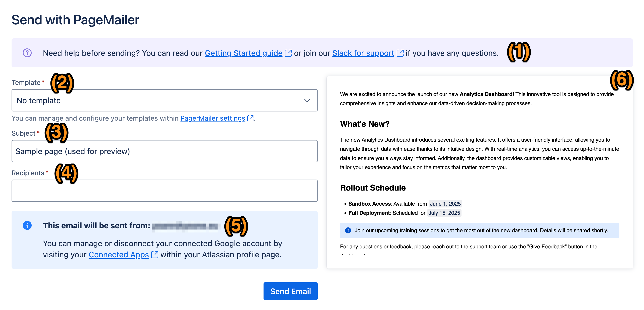
Task: Click the Sandbox Access bullet text
Action: point(369,204)
